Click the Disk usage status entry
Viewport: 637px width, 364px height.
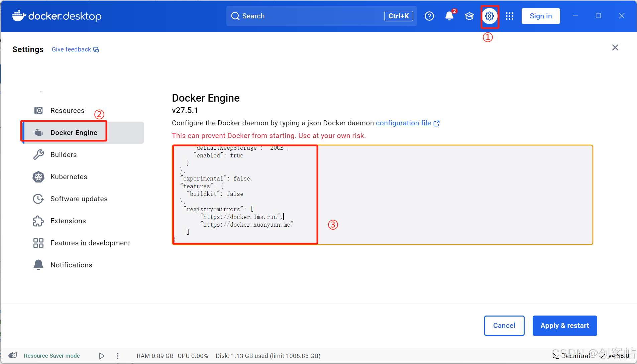point(268,356)
